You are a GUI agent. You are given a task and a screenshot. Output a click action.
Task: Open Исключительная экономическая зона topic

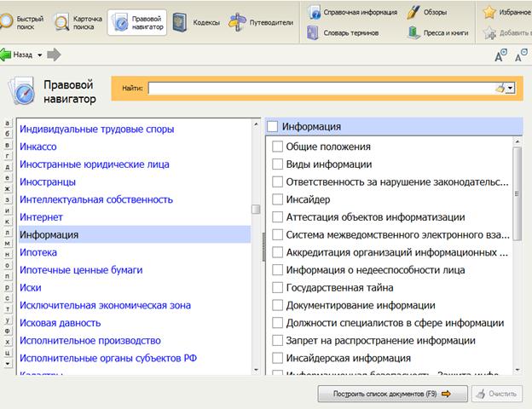click(x=105, y=306)
